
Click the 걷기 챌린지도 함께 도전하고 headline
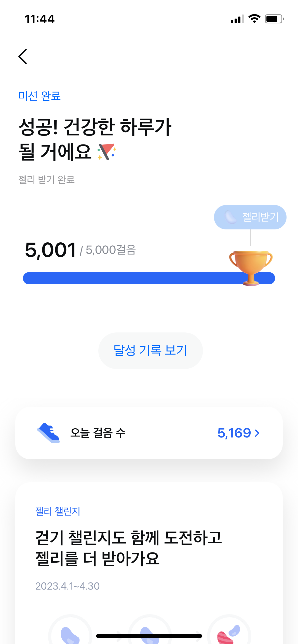click(x=129, y=538)
